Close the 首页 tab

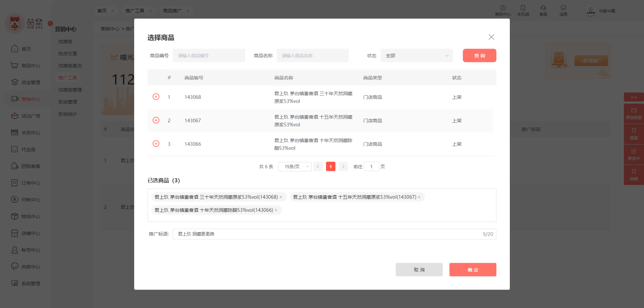click(x=113, y=11)
